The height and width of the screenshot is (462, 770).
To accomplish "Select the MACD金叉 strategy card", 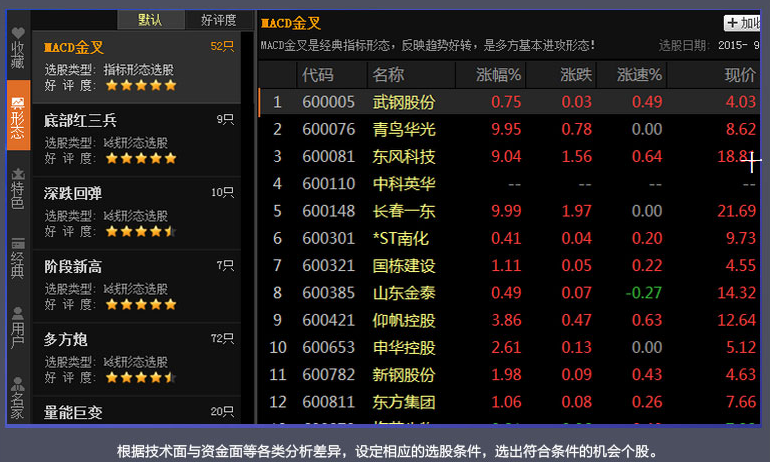I will [137, 67].
